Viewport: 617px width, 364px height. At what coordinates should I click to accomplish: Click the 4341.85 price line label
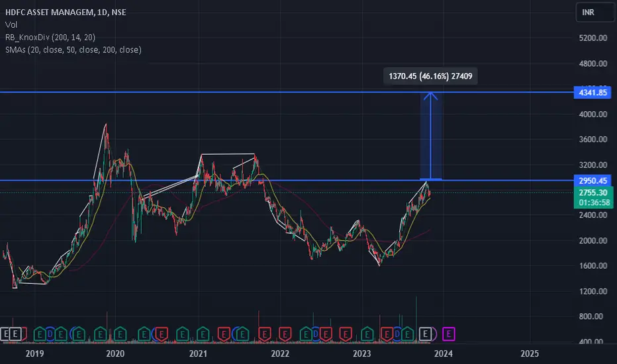click(x=593, y=93)
